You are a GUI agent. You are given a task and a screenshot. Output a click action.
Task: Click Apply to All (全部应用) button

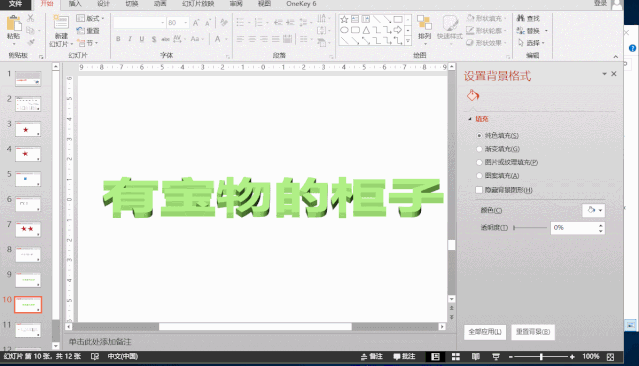pyautogui.click(x=485, y=332)
